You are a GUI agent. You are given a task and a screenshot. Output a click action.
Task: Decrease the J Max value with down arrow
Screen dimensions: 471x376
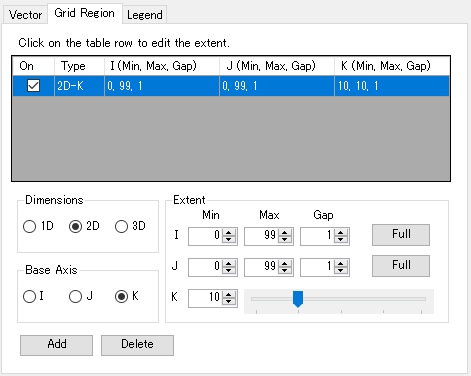pos(285,271)
